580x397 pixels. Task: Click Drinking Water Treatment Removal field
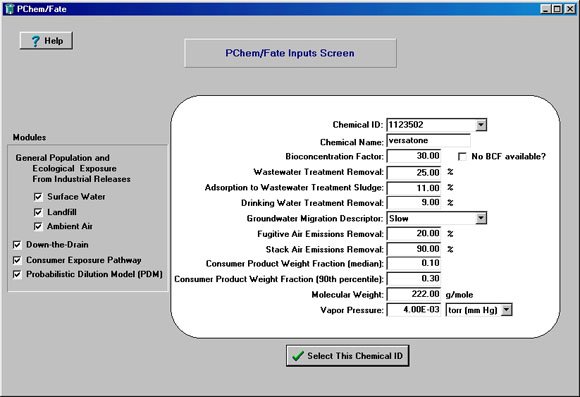tap(414, 202)
